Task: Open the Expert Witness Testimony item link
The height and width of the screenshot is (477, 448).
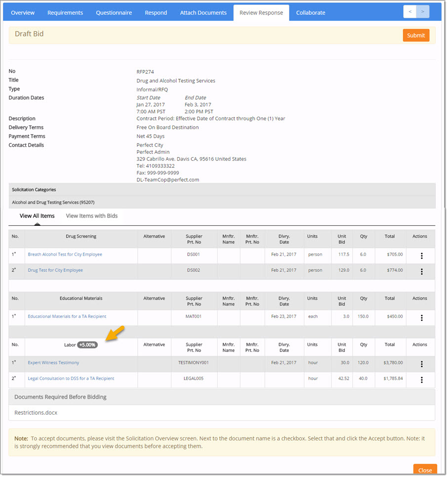Action: 53,363
